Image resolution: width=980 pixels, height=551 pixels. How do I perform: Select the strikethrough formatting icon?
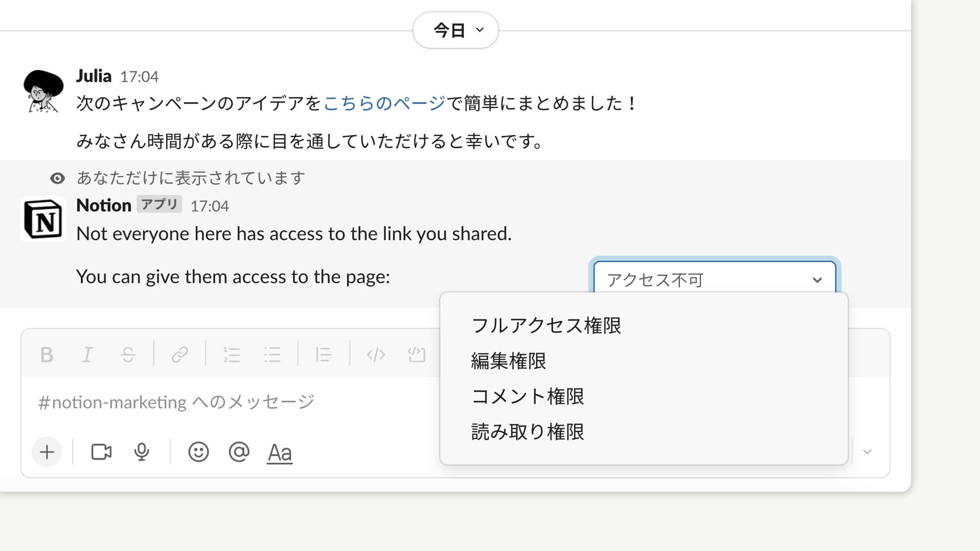(x=128, y=355)
